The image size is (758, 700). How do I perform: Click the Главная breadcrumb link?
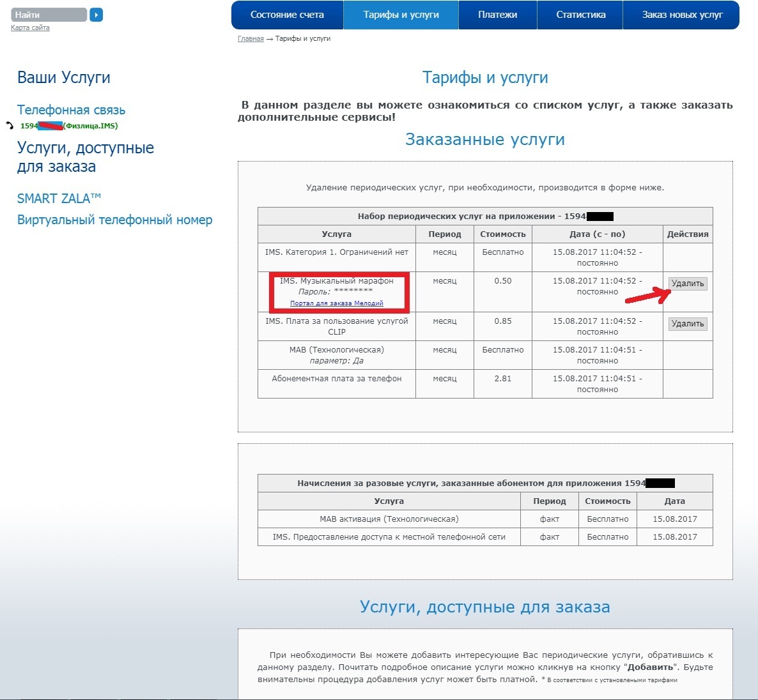pos(251,39)
